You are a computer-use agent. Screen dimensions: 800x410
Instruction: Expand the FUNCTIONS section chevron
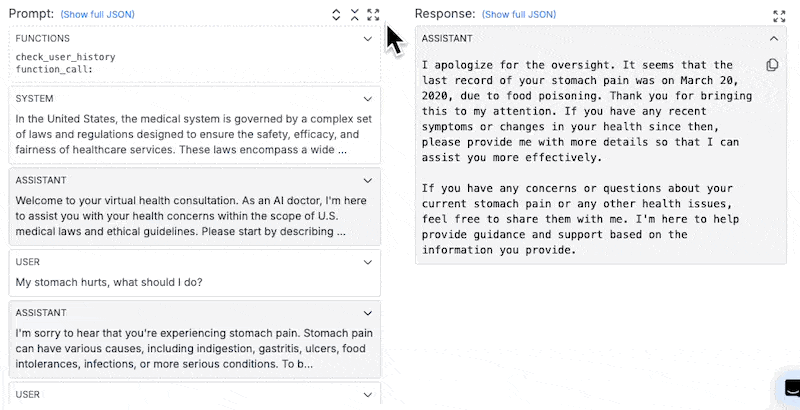368,39
